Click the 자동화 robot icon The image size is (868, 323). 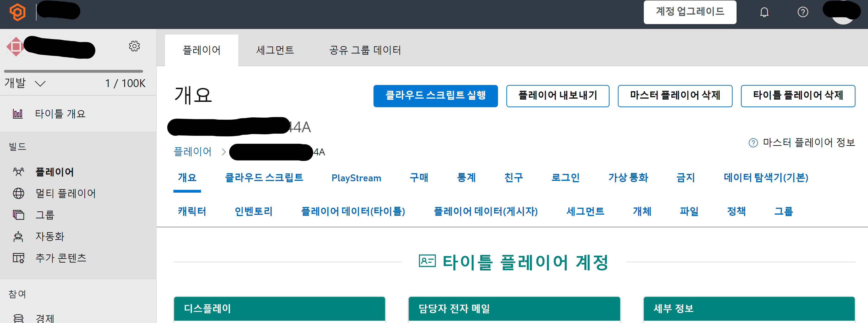pyautogui.click(x=18, y=237)
